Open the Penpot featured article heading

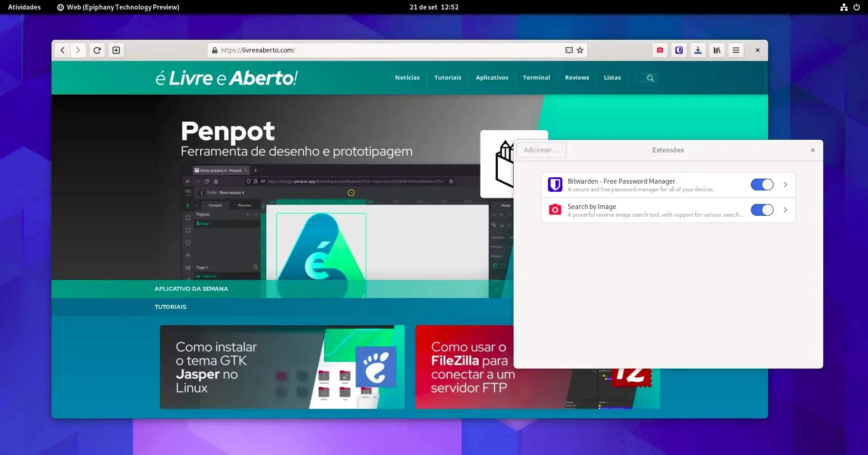[x=227, y=131]
